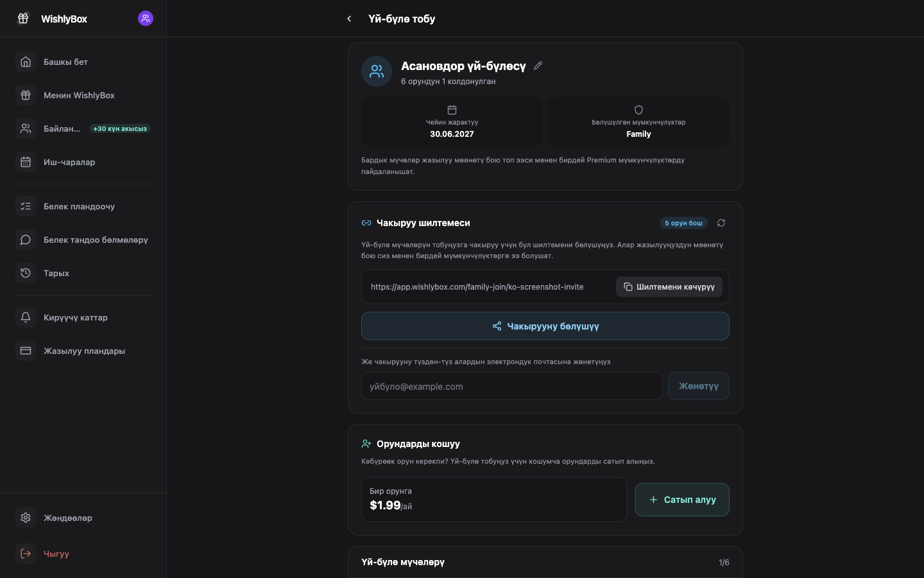Regenerate the invite link with refresh icon

[x=721, y=223]
